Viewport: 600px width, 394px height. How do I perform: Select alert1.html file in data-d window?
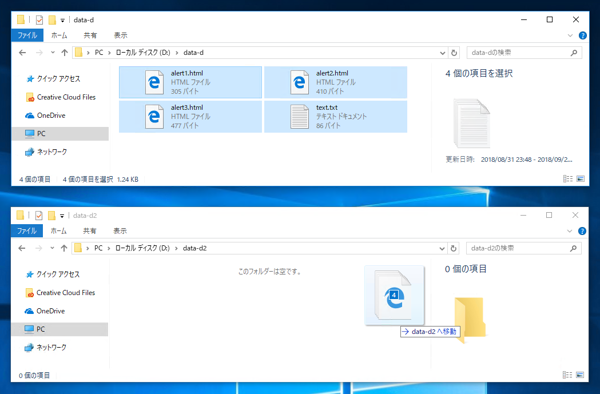point(190,82)
